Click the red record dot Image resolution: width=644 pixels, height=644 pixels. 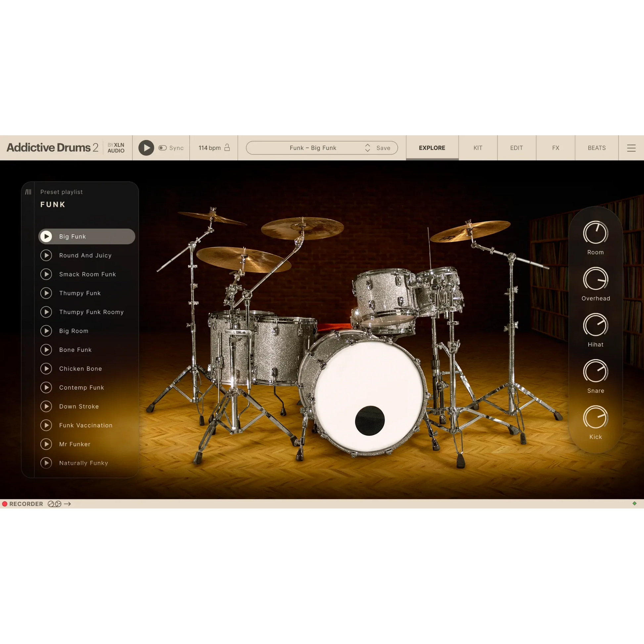point(5,504)
